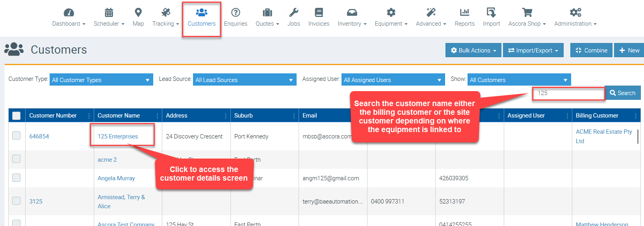Open the All Lead Sources dropdown
The height and width of the screenshot is (226, 644).
245,80
